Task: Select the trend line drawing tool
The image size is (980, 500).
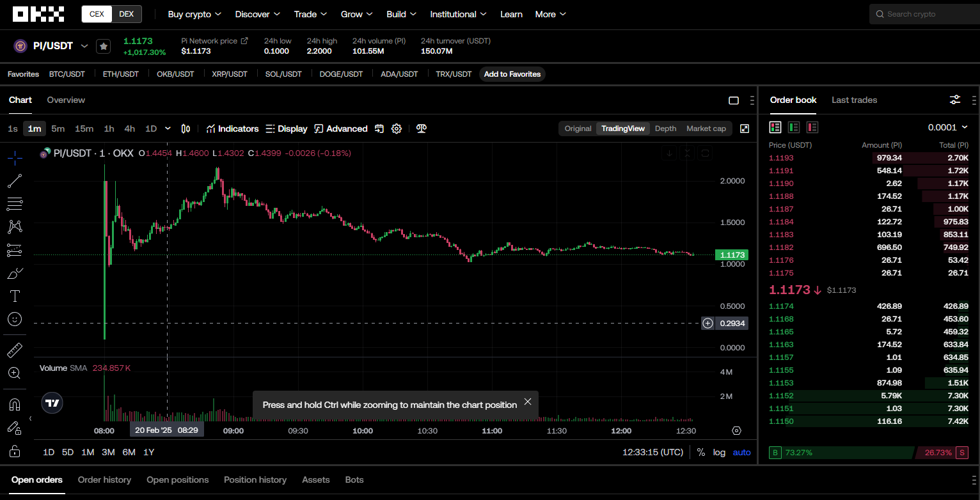Action: [15, 181]
